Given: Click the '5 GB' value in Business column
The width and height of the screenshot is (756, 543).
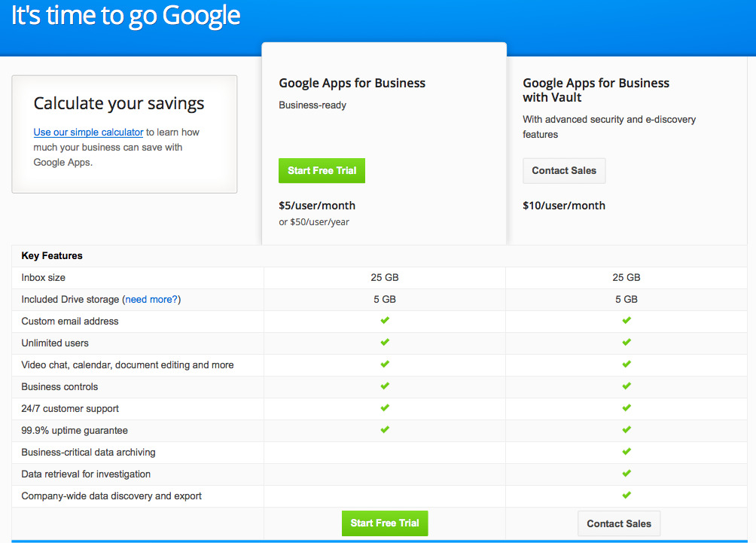Looking at the screenshot, I should (x=385, y=300).
